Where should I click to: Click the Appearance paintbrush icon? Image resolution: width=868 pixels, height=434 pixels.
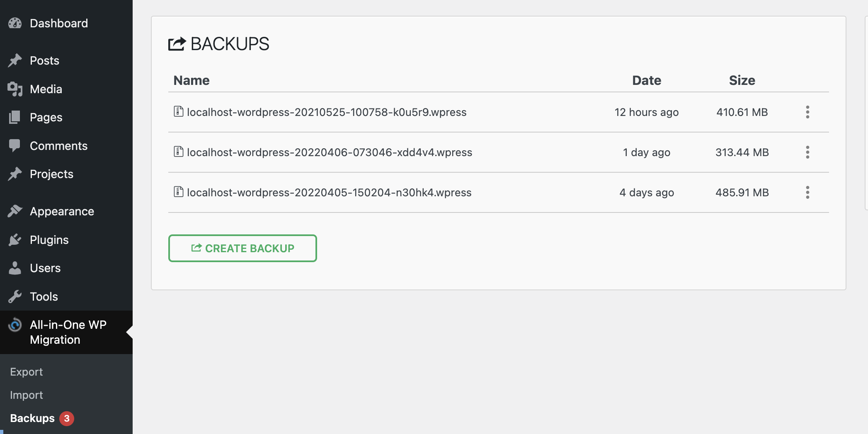pyautogui.click(x=15, y=211)
